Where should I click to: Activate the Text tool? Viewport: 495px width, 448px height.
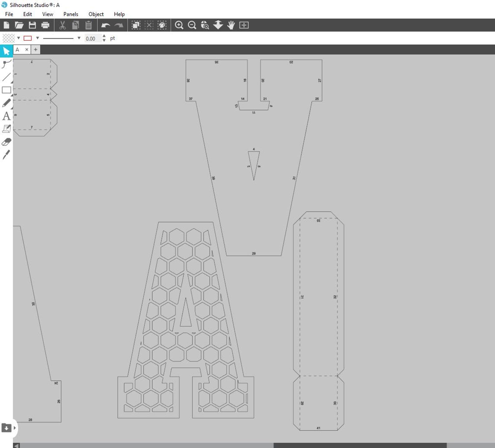pos(6,116)
